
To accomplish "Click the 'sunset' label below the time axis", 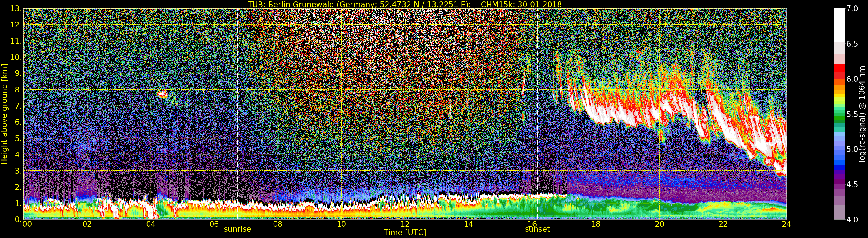I will click(x=537, y=229).
